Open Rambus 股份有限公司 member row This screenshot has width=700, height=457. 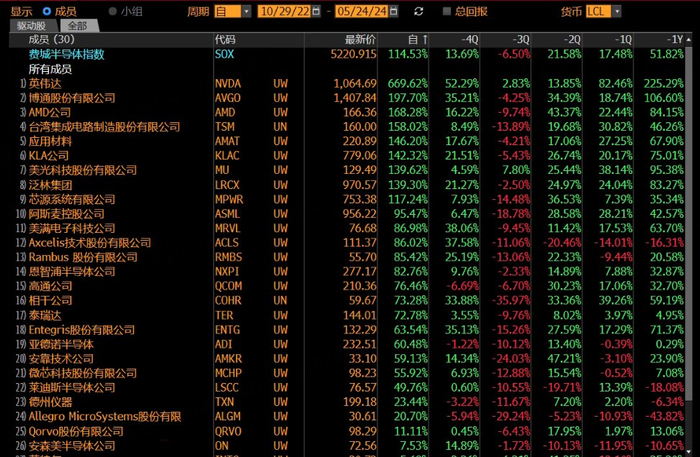[x=83, y=257]
